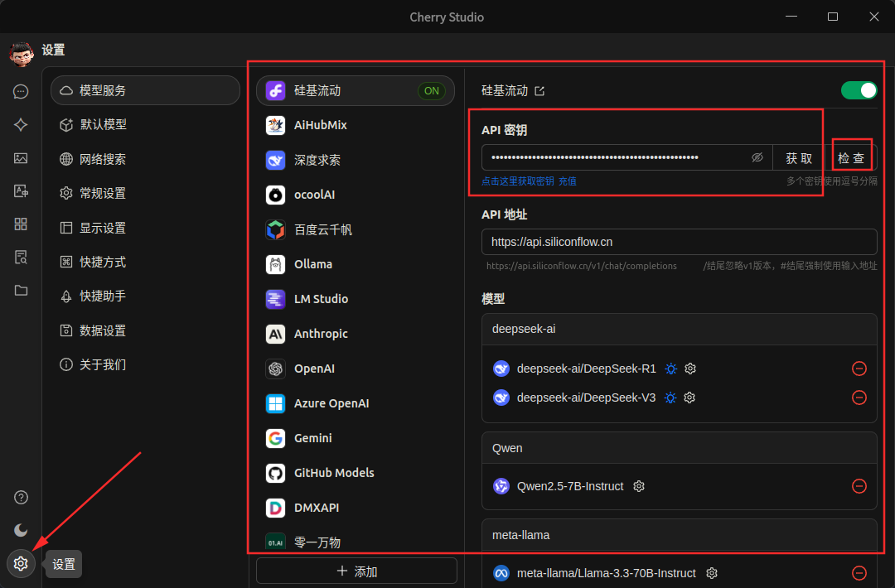Go to 常规设置 settings section
This screenshot has width=895, height=588.
click(x=145, y=193)
